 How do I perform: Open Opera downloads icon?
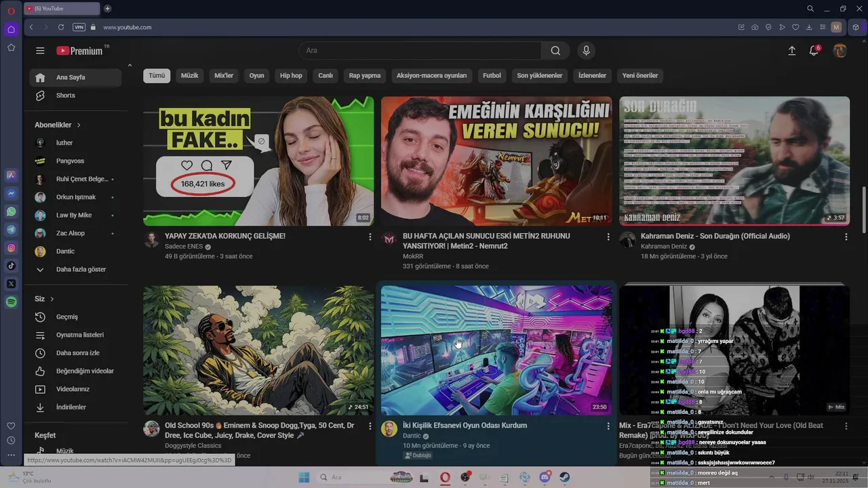pos(809,27)
